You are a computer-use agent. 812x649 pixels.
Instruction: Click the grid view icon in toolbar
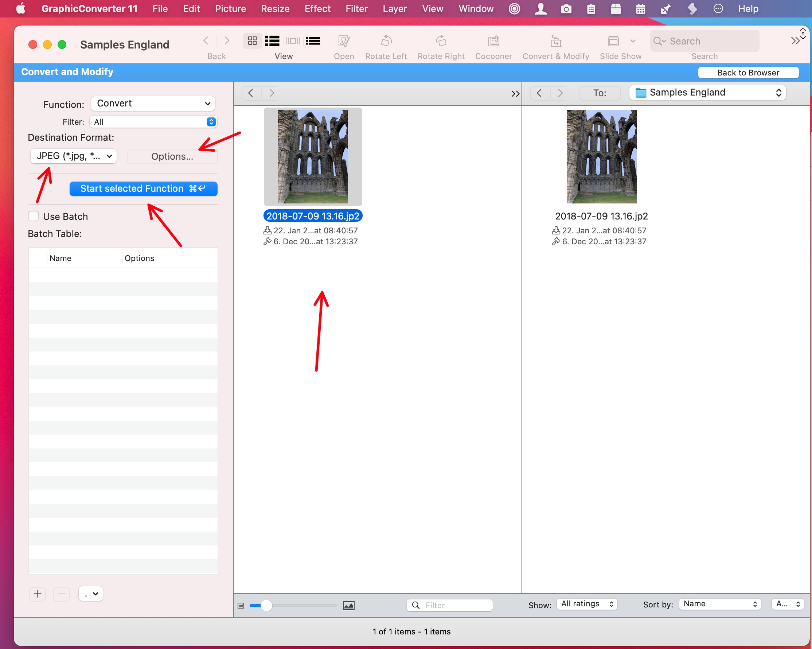(x=251, y=41)
